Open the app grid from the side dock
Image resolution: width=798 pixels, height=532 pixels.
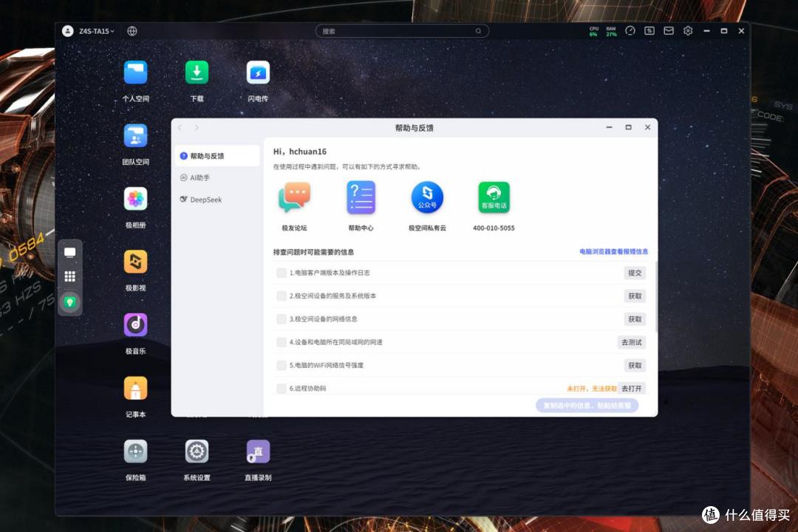click(69, 276)
